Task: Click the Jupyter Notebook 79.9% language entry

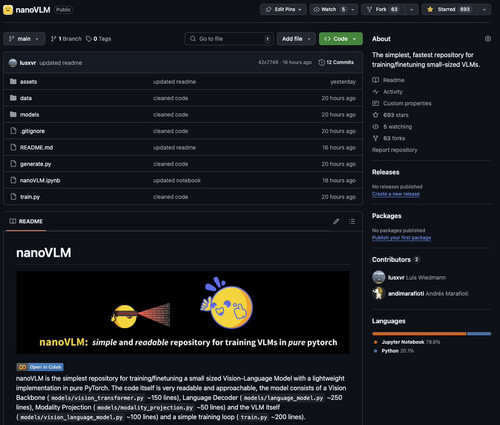Action: [407, 342]
